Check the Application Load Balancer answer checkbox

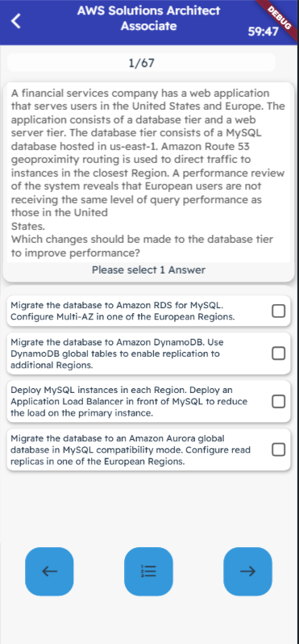click(x=279, y=401)
